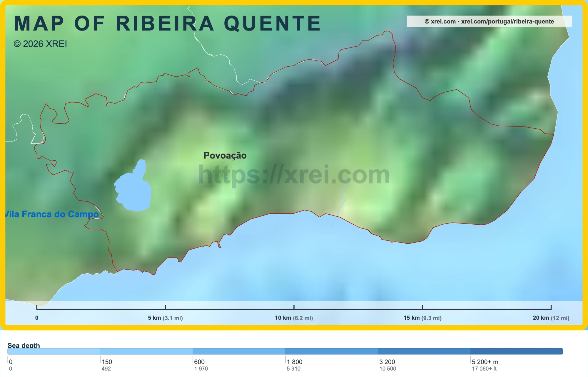This screenshot has height=377, width=588.
Task: Select the Povoação place label
Action: 225,156
